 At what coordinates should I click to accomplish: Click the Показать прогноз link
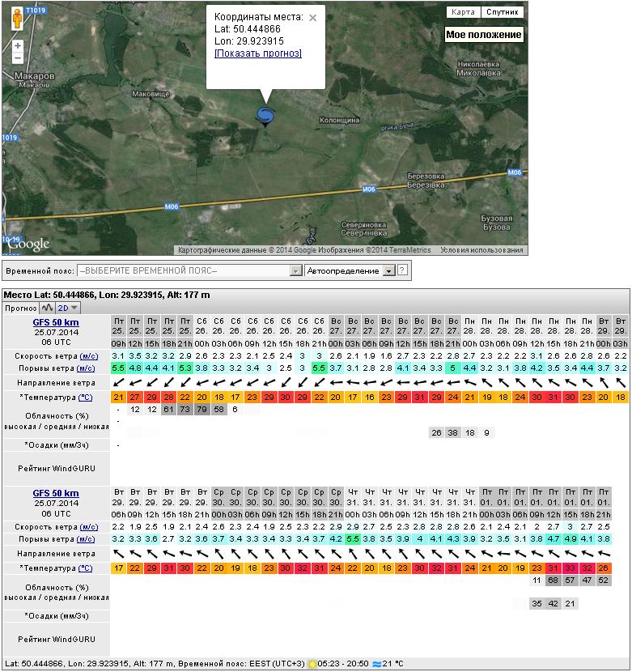258,53
